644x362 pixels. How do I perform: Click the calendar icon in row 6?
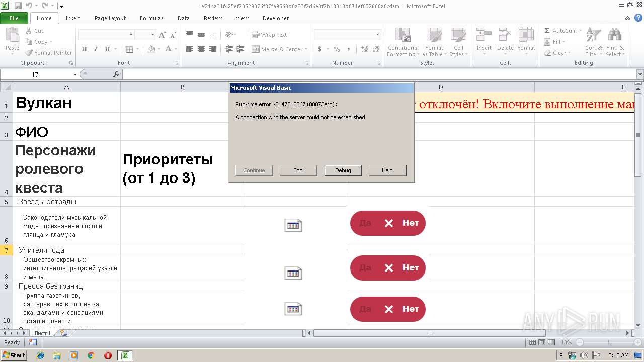pos(293,225)
